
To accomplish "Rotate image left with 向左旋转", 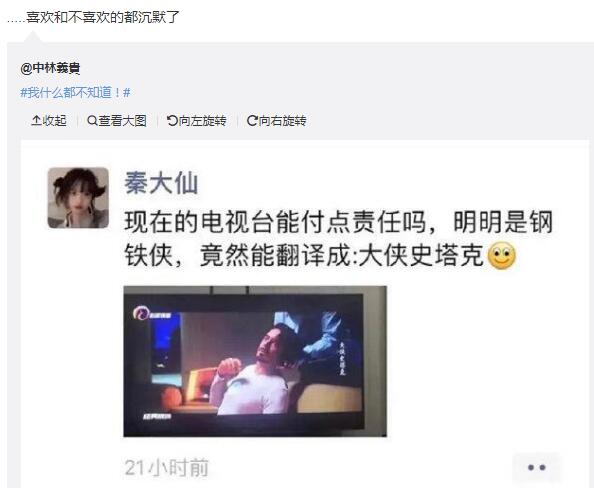I will (197, 121).
